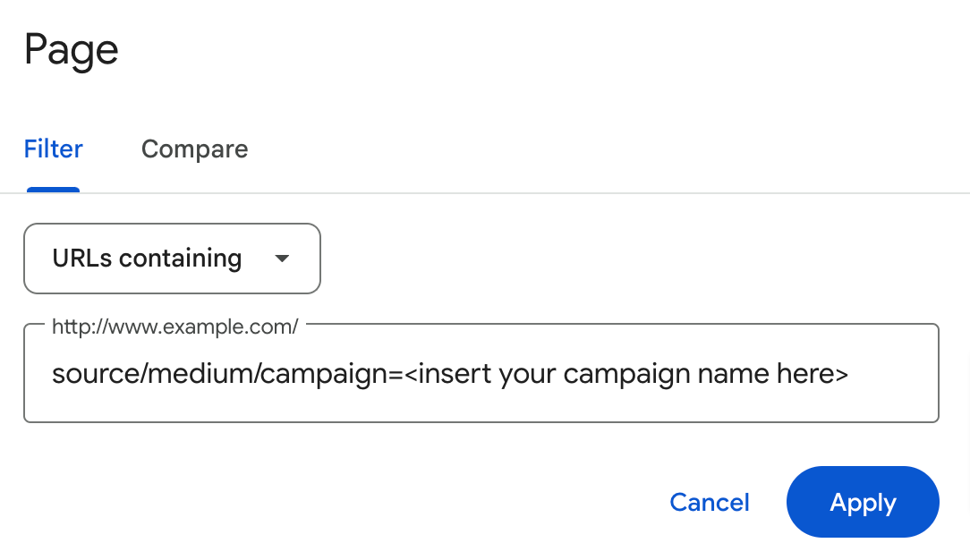Place cursor after 'here>' in URL field
The height and width of the screenshot is (560, 970).
pyautogui.click(x=849, y=373)
